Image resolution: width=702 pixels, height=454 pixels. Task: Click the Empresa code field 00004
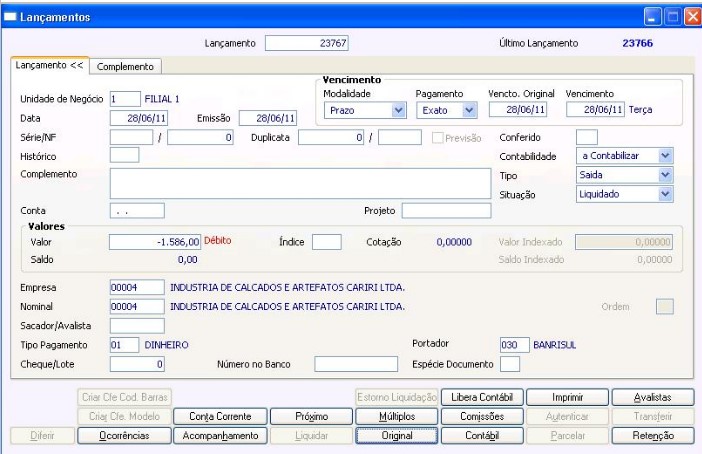click(x=137, y=287)
